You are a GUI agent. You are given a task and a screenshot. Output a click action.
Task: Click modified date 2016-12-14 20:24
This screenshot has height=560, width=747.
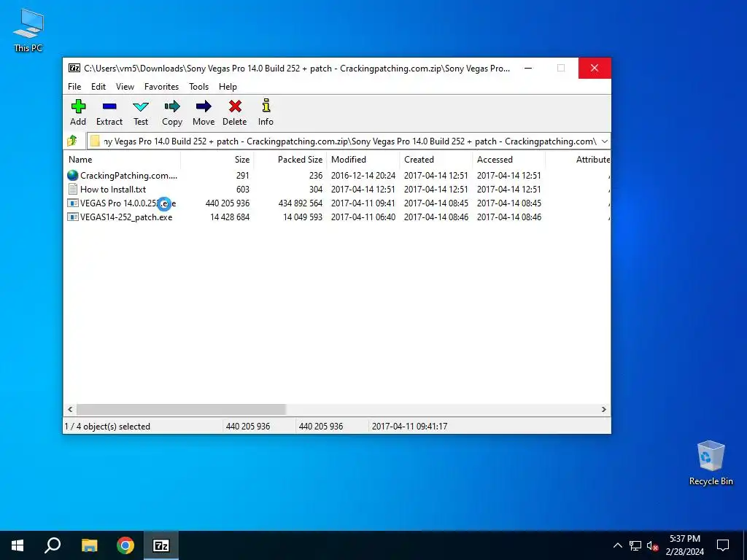coord(363,176)
